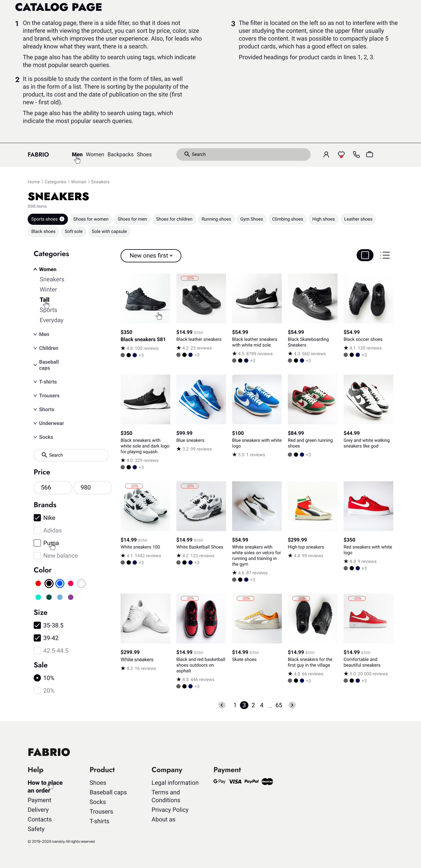The image size is (421, 868).
Task: Uncheck the Nike brand checkbox
Action: pyautogui.click(x=37, y=518)
